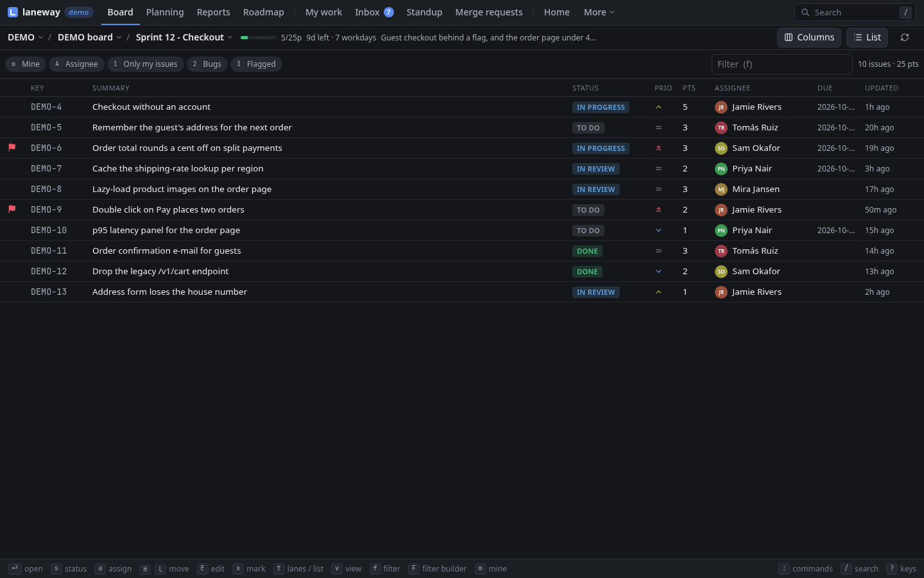The image size is (924, 578).
Task: Switch to List view
Action: (x=867, y=37)
